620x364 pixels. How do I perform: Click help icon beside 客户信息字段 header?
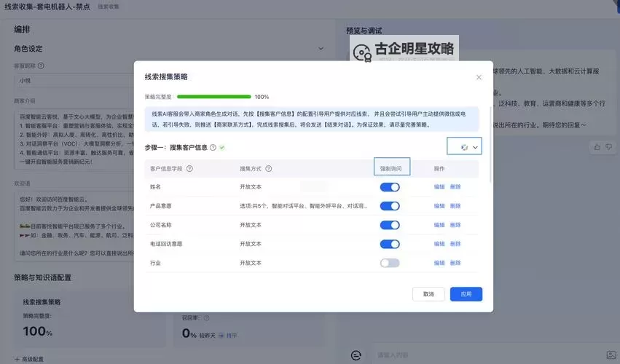pyautogui.click(x=189, y=168)
